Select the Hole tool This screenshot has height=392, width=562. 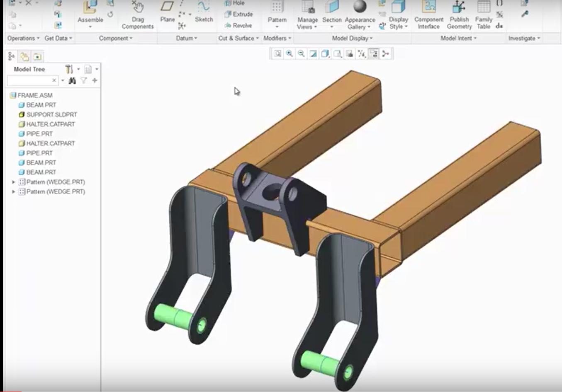click(234, 3)
